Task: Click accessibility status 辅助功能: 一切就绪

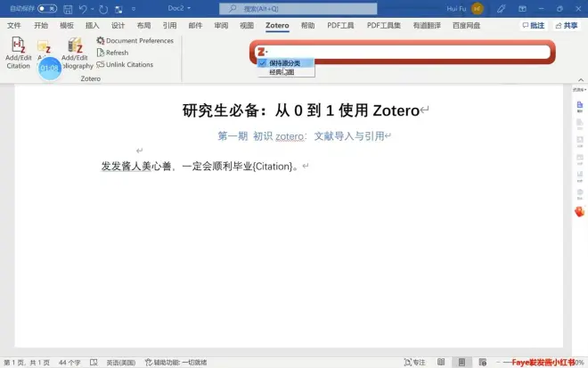Action: click(x=176, y=363)
